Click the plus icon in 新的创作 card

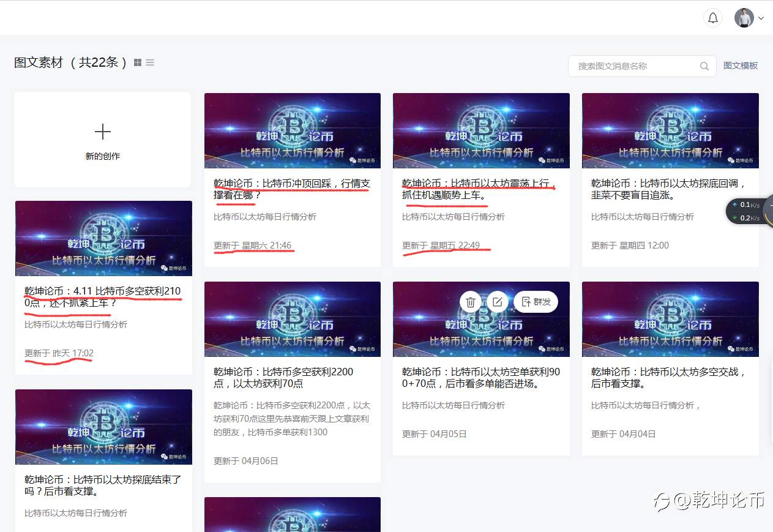pos(103,132)
